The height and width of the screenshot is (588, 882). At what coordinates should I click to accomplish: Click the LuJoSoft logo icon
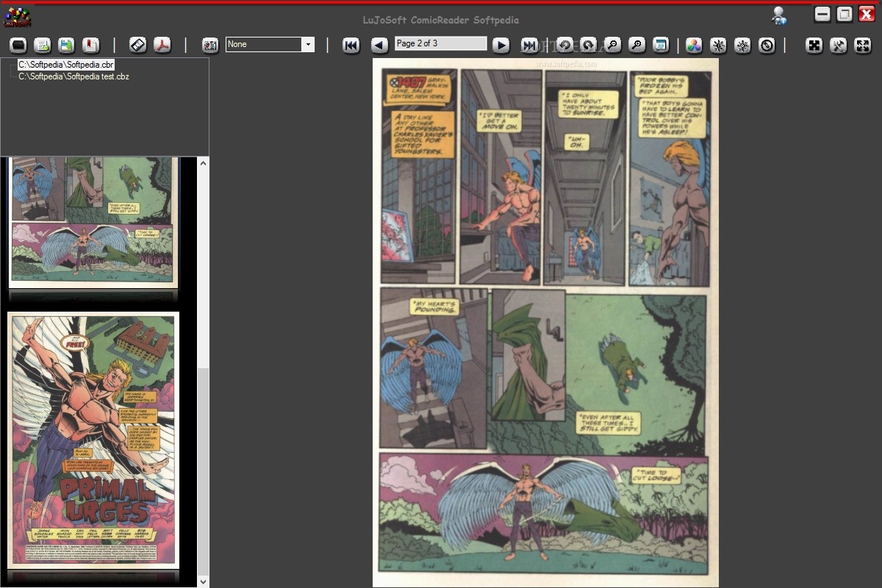point(18,16)
